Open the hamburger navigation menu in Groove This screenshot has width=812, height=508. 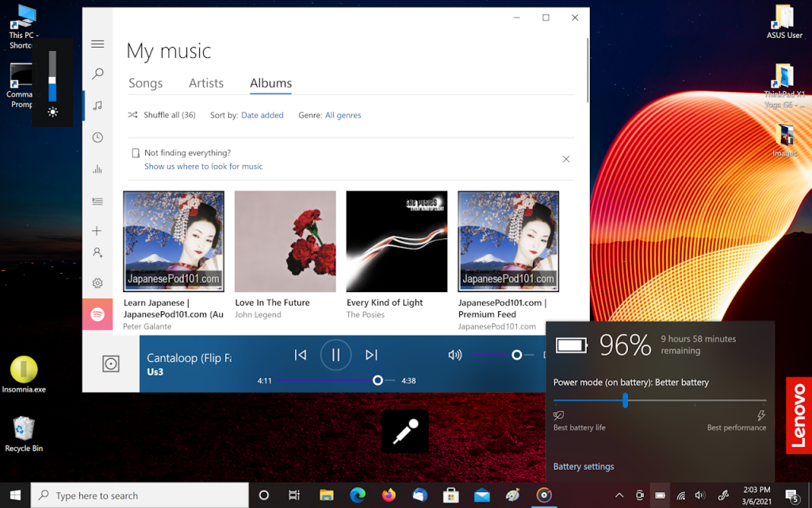point(98,44)
